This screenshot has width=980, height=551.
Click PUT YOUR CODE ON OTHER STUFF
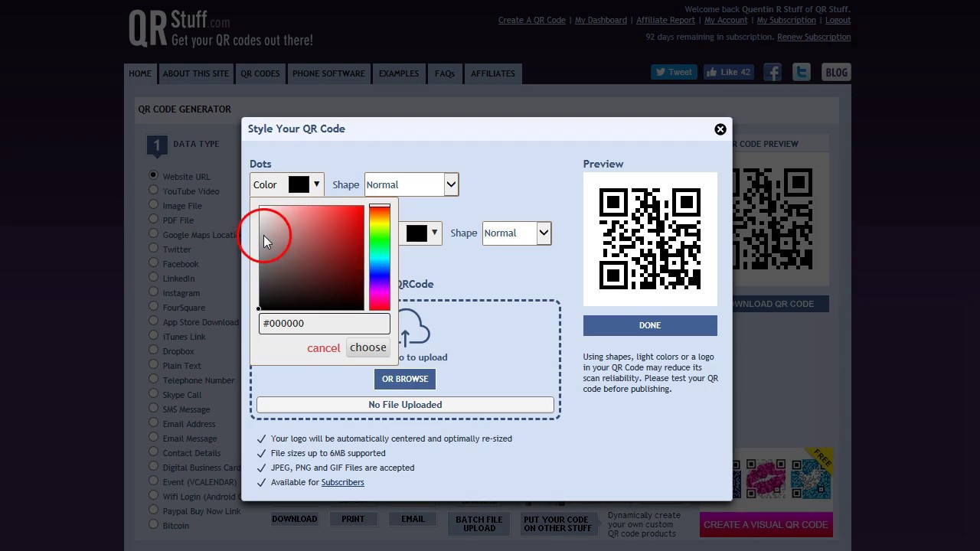557,523
